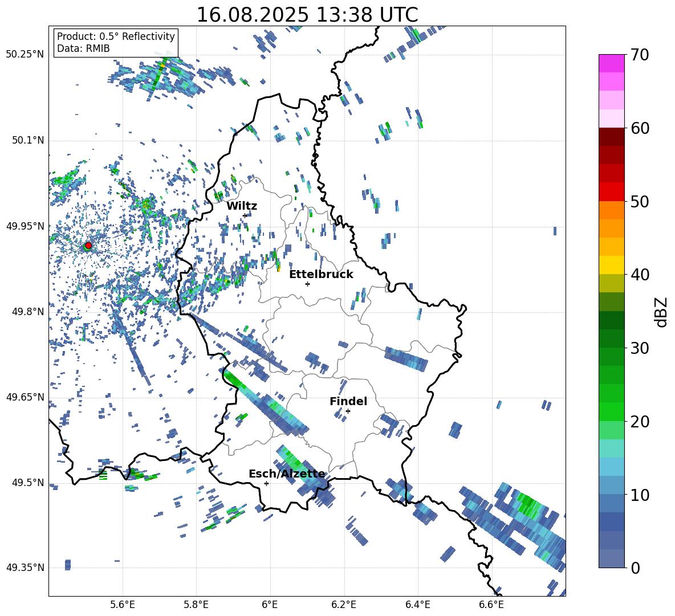Screen dimensions: 675x616
Task: Click the 49.95°N latitude label
Action: tap(25, 226)
